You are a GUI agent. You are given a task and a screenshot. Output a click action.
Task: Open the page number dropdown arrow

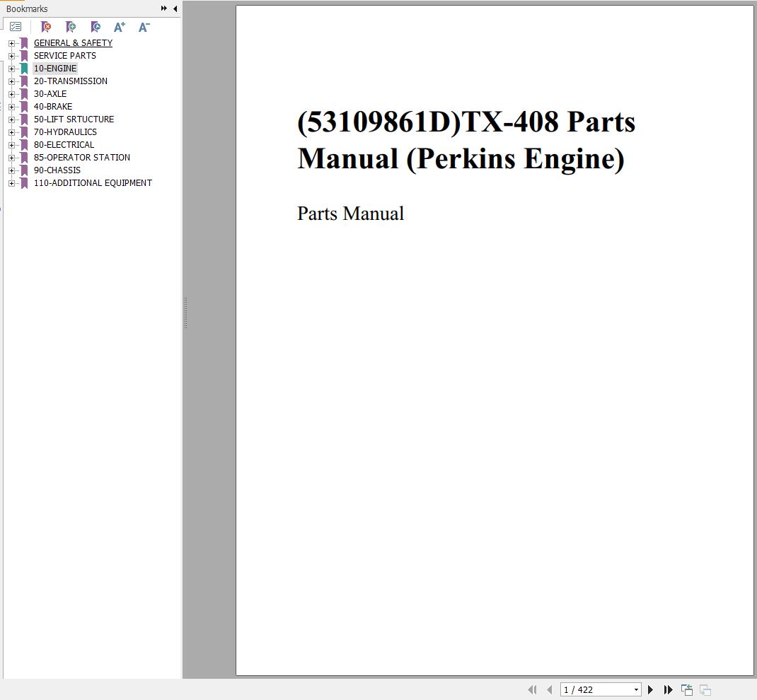[x=636, y=690]
